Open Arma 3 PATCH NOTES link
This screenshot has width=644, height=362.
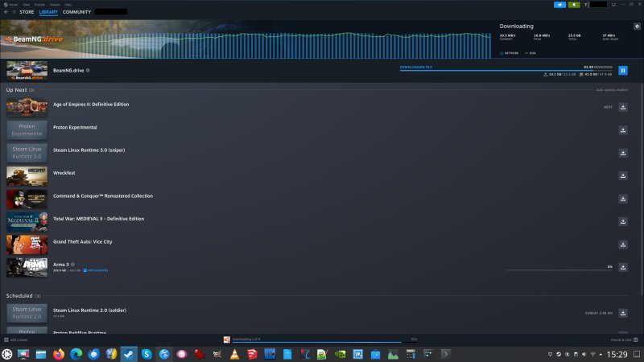[x=97, y=270]
